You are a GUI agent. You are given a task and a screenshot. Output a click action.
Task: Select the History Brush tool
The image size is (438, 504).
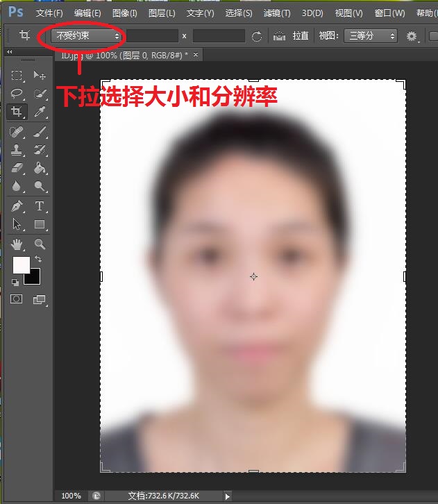tap(40, 150)
